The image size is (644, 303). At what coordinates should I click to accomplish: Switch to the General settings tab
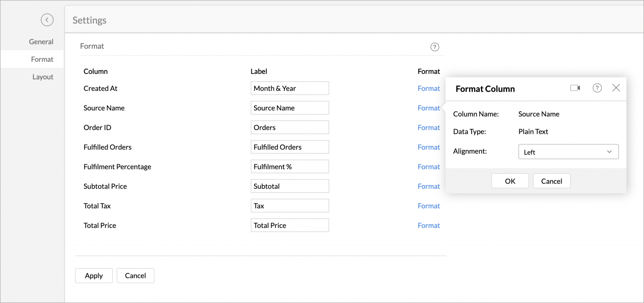(x=41, y=42)
